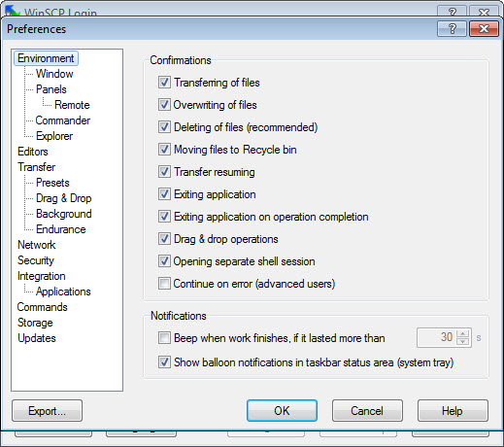Click the Help button
Screen dimensions: 504x447
pyautogui.click(x=453, y=411)
